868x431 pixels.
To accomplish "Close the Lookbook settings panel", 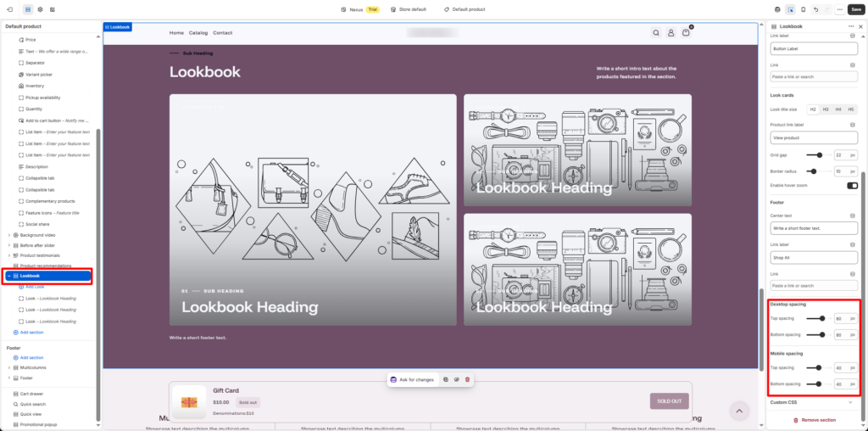I will point(860,26).
